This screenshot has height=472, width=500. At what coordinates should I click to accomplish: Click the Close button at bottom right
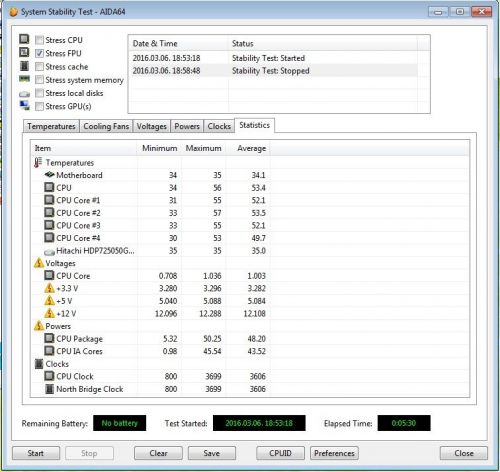click(x=464, y=453)
